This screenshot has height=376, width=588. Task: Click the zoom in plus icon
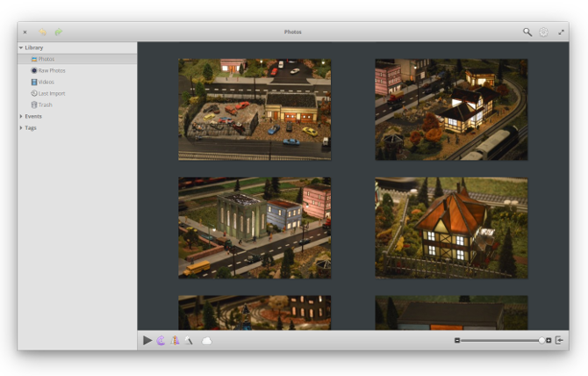[549, 340]
